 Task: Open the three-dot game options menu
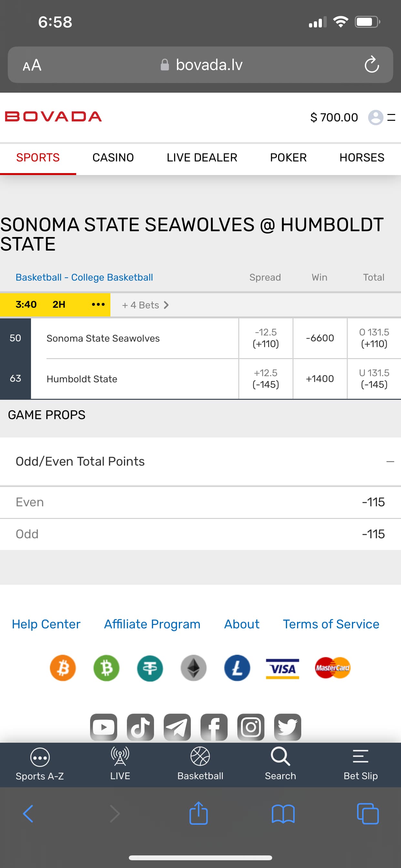(x=98, y=305)
